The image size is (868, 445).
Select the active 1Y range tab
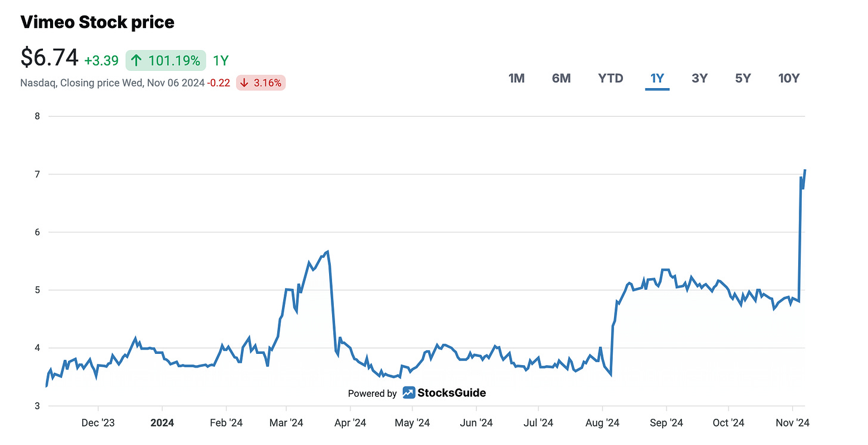(x=657, y=78)
